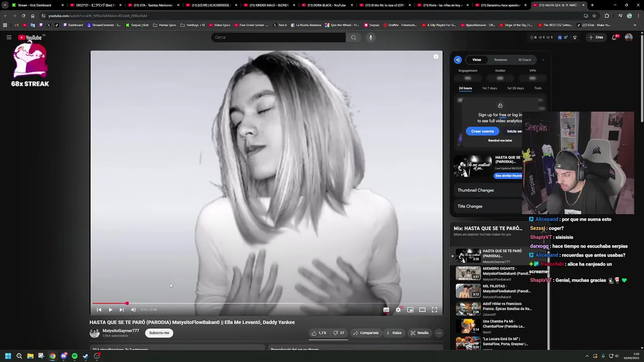Viewport: 644px width, 362px height.
Task: Activate voice search microphone
Action: coord(370,37)
